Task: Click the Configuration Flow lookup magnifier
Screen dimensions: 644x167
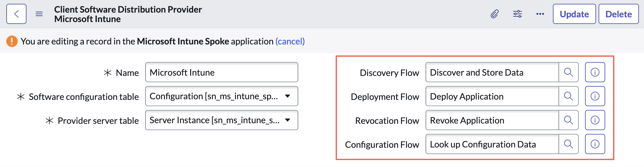Action: click(x=569, y=144)
